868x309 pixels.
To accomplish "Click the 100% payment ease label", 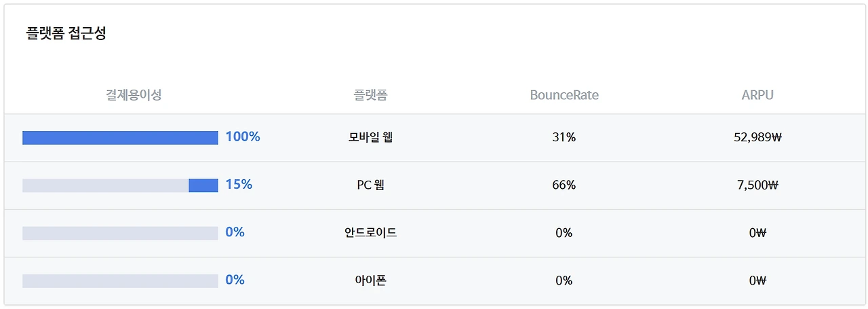I will [243, 137].
